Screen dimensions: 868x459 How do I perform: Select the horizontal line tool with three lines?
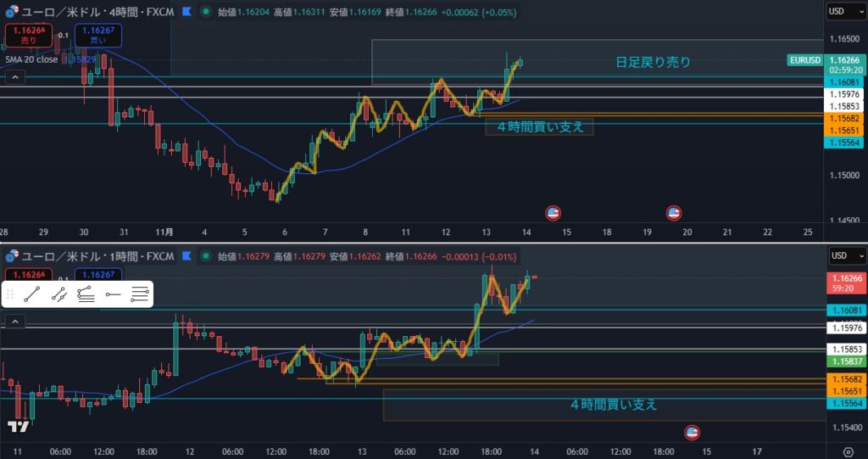coord(141,294)
